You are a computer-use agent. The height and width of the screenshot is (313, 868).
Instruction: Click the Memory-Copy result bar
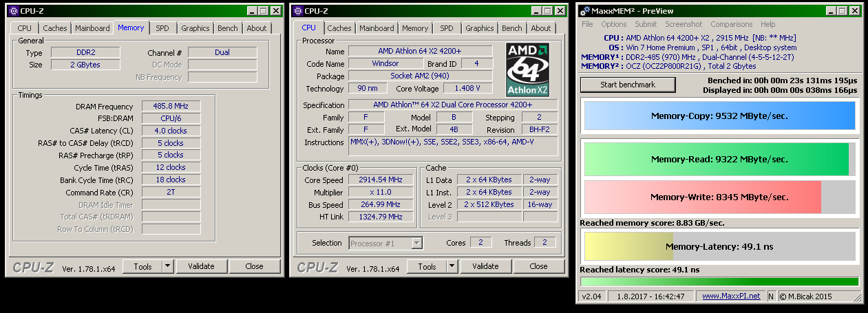719,116
